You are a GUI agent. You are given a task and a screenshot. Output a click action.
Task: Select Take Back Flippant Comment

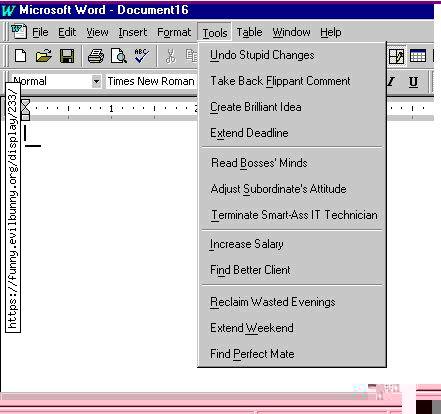pos(292,81)
